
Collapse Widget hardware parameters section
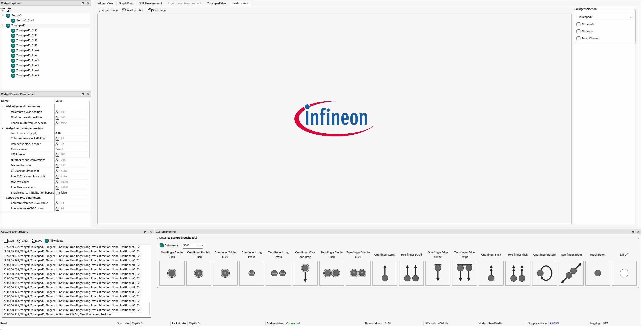tap(3, 128)
